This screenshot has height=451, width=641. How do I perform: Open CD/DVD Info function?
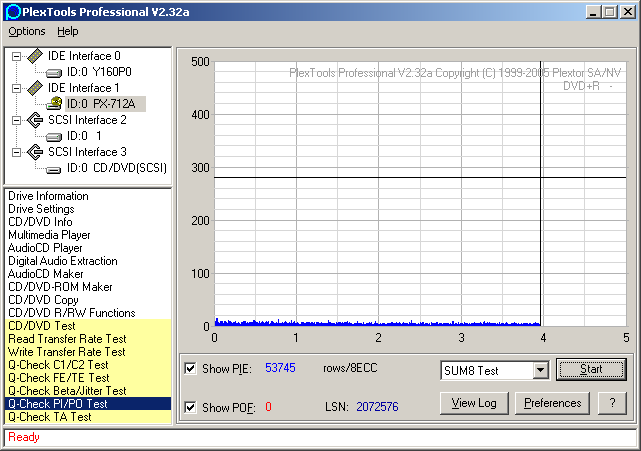click(40, 222)
